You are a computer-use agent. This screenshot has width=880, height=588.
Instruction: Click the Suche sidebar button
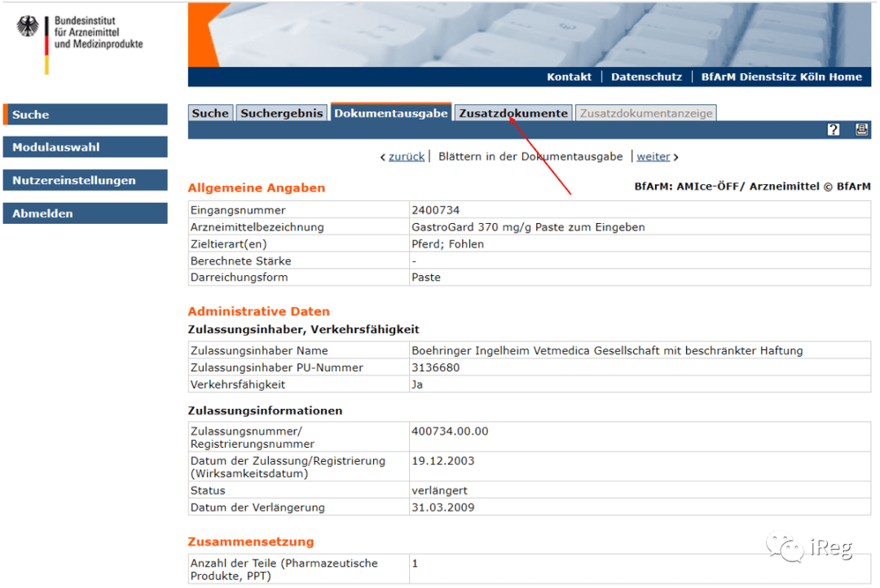(86, 115)
